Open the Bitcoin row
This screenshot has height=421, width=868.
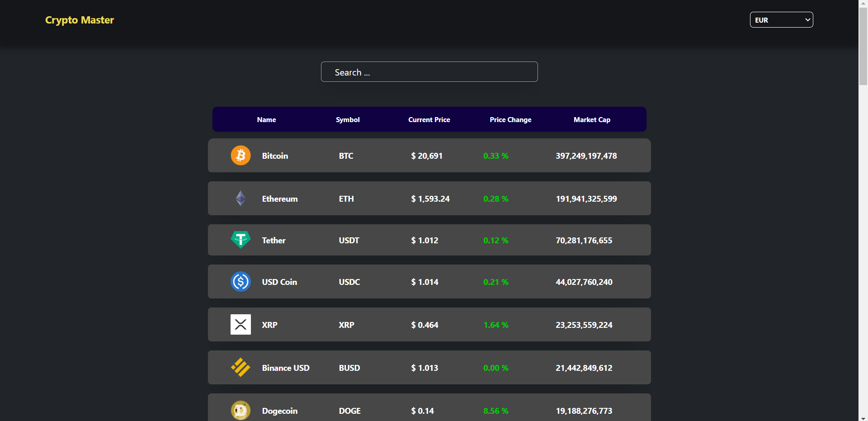click(x=429, y=155)
